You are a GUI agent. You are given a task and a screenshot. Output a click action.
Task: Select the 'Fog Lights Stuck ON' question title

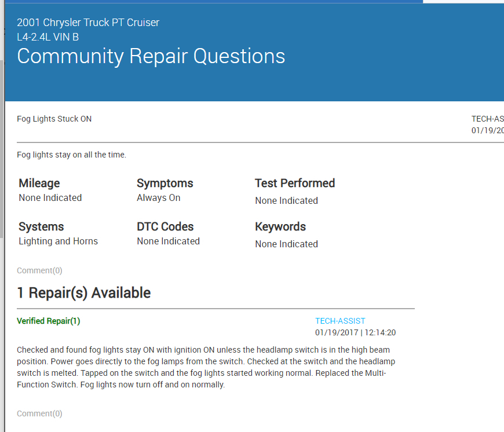coord(54,119)
